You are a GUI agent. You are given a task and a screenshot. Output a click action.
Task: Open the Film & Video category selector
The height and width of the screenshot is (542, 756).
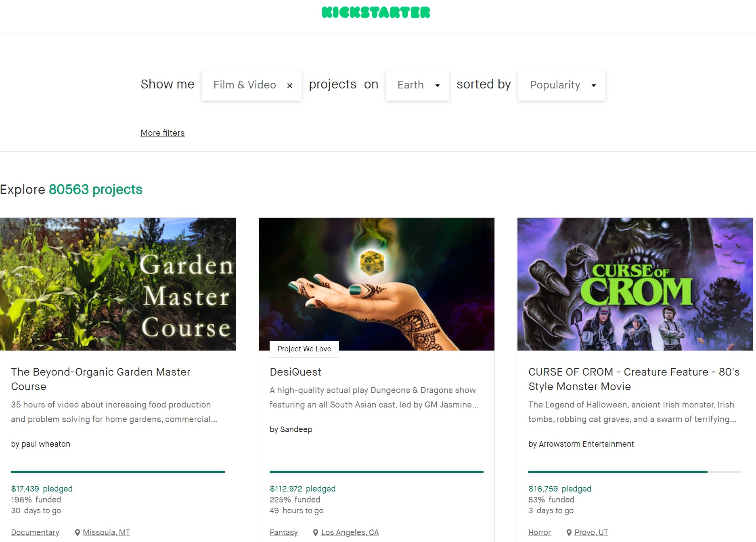pyautogui.click(x=245, y=85)
